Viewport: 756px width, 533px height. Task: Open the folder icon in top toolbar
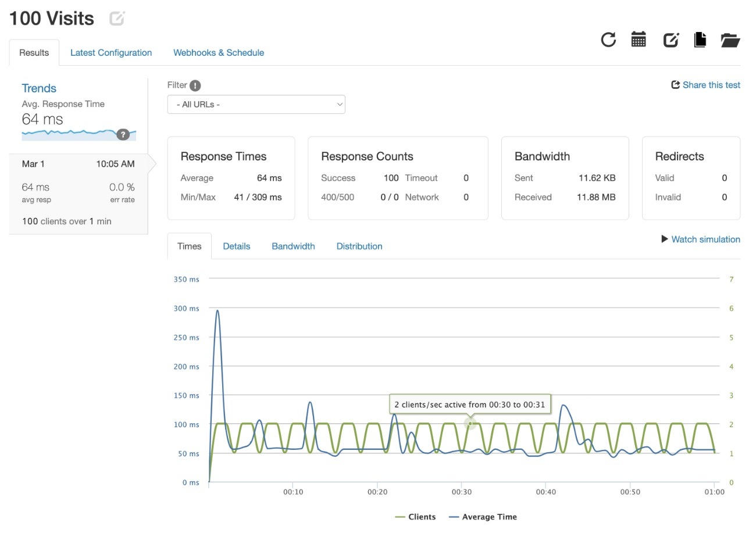pyautogui.click(x=730, y=40)
